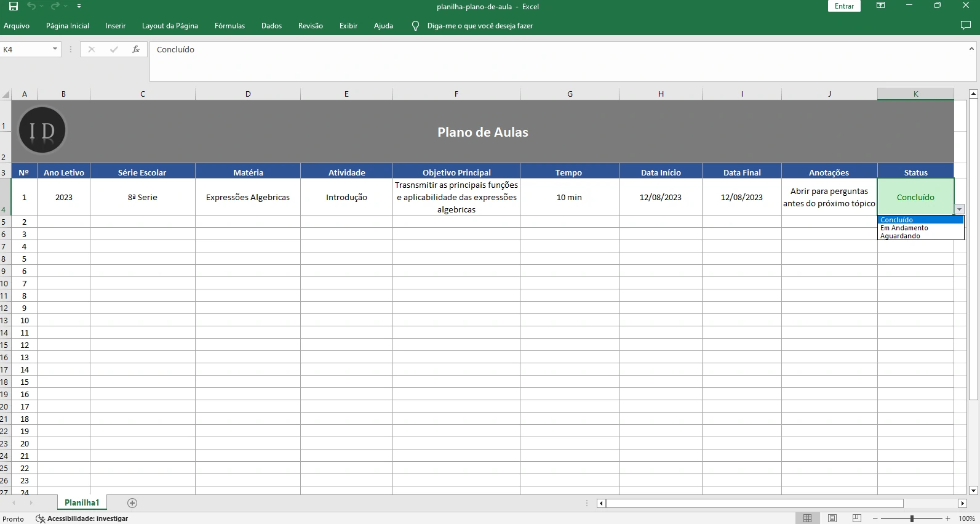The image size is (980, 524).
Task: Toggle the Status cell dropdown arrow
Action: [959, 209]
